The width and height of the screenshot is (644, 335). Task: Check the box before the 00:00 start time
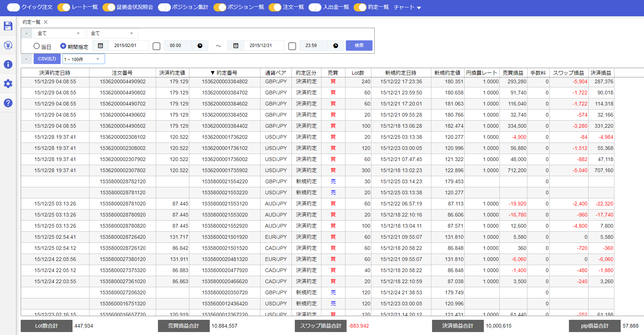156,46
